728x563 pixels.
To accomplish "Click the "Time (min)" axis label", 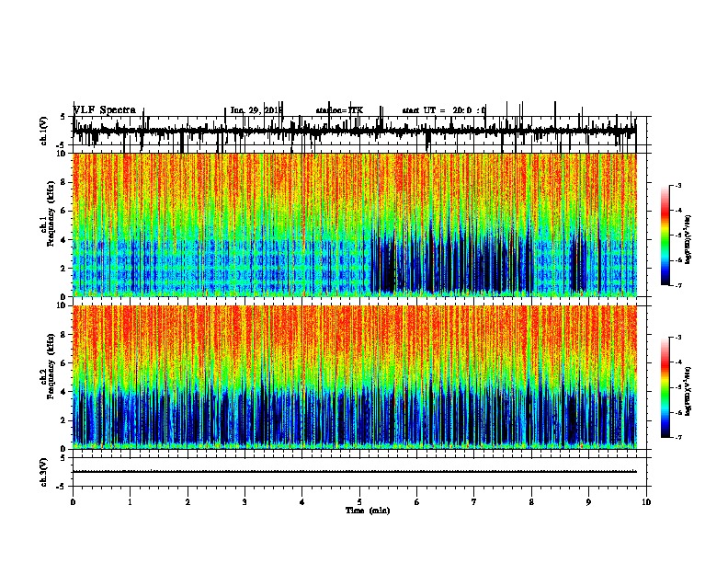I will [x=368, y=511].
